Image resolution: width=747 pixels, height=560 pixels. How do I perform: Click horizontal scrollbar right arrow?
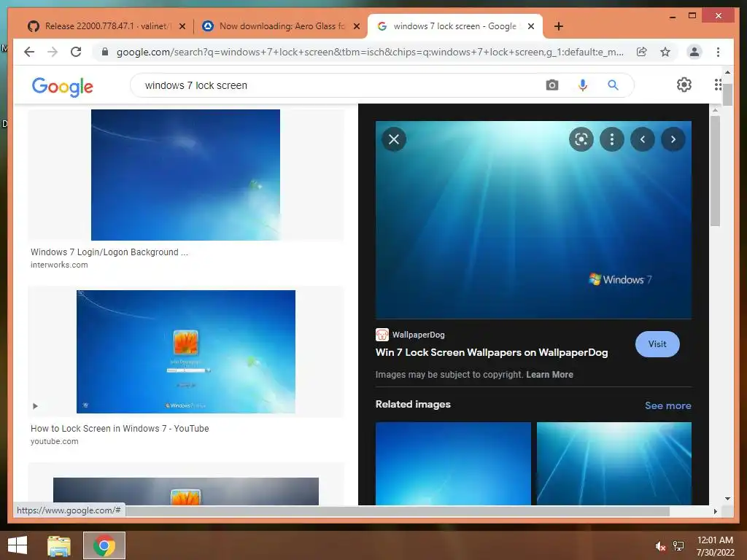tap(715, 511)
